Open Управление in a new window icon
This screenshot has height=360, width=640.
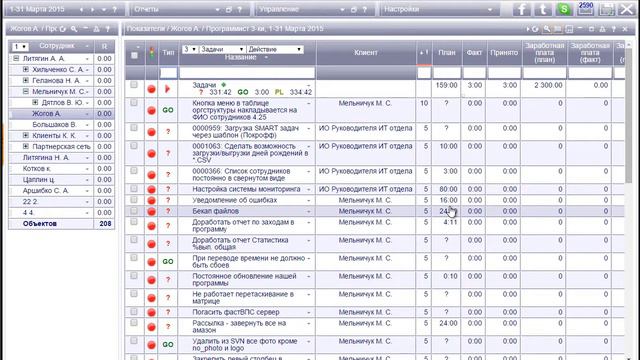coord(354,9)
